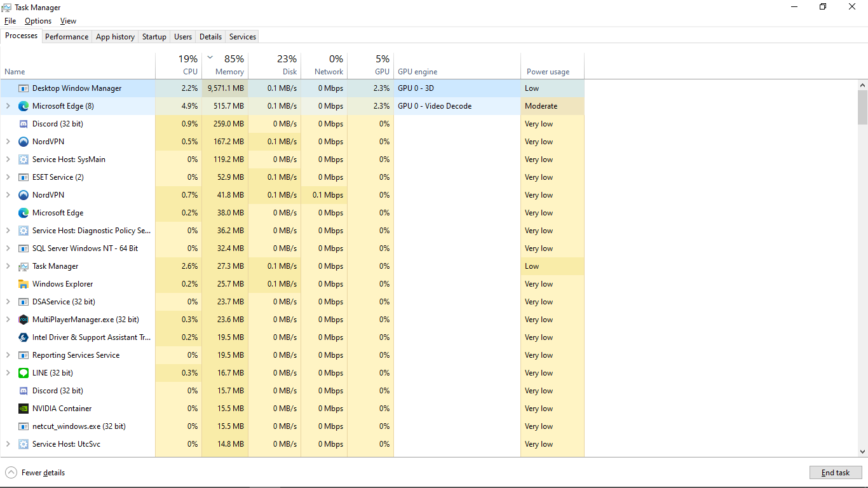Expand Service Host: SysMain
Screen dimensions: 868x488
click(x=8, y=159)
